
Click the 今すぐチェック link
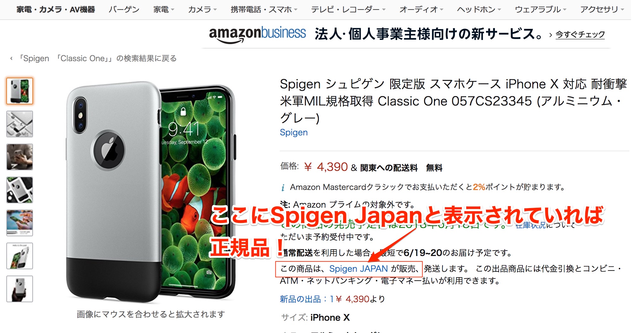coord(580,34)
